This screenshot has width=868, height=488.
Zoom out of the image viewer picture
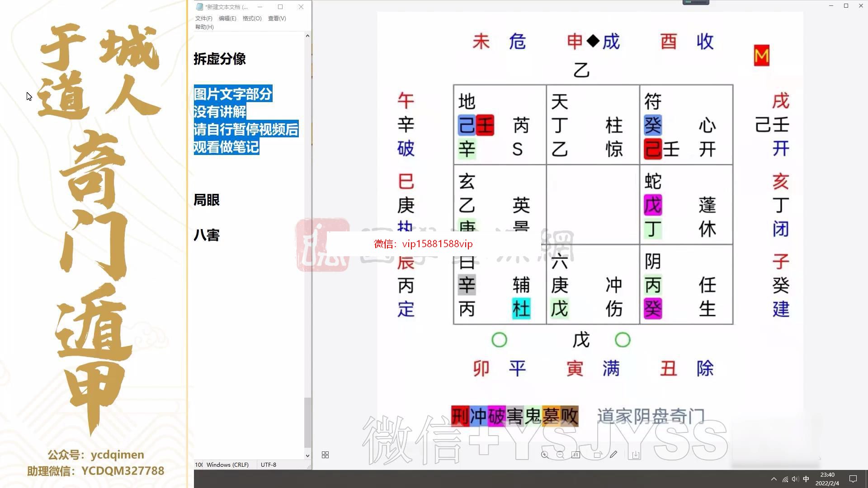[560, 455]
